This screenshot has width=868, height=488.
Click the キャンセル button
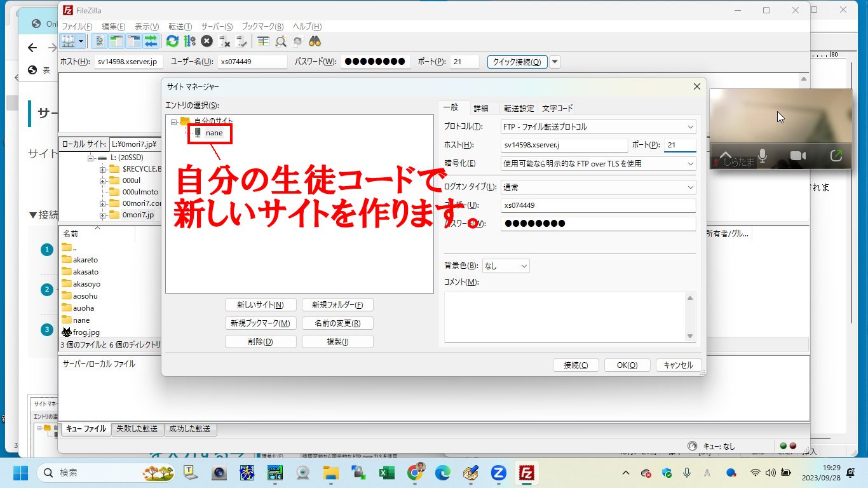(x=679, y=365)
